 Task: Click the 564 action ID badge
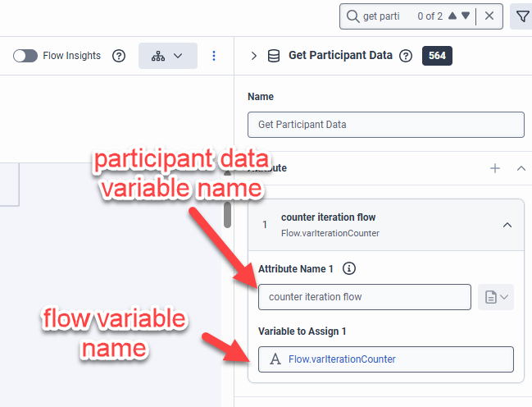click(436, 56)
